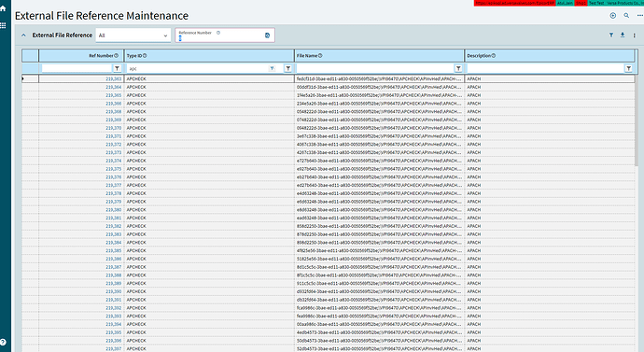Open the sidebar grid menu icon

[3, 25]
